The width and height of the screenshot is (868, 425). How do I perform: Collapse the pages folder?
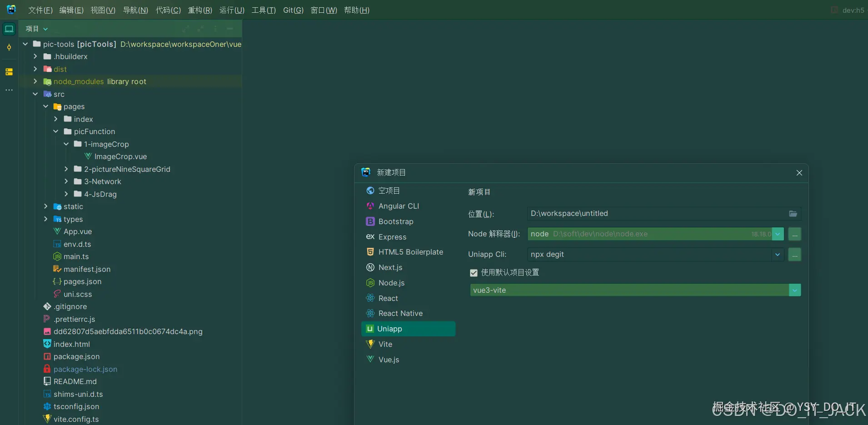(x=45, y=106)
